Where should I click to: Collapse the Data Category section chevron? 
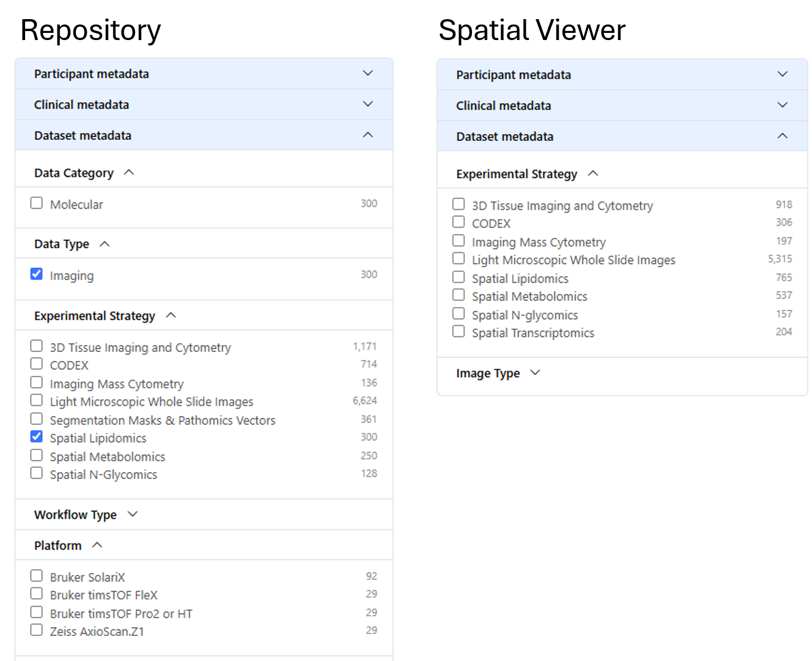coord(129,173)
